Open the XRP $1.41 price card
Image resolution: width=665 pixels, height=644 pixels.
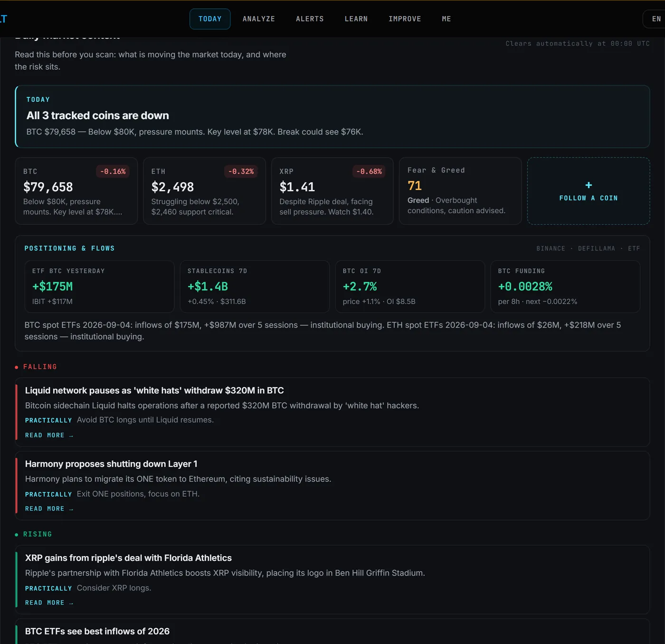pos(332,191)
